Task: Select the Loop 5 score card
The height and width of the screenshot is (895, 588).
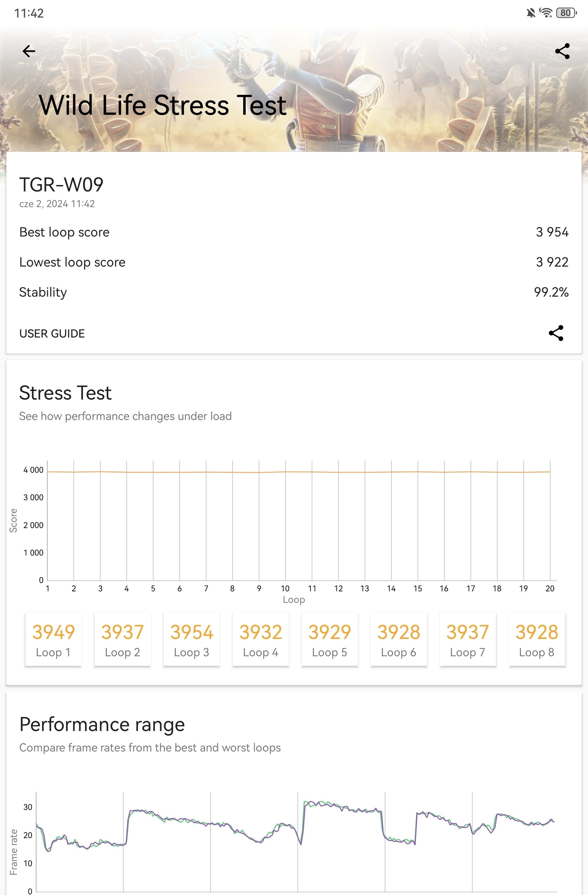Action: pos(330,639)
